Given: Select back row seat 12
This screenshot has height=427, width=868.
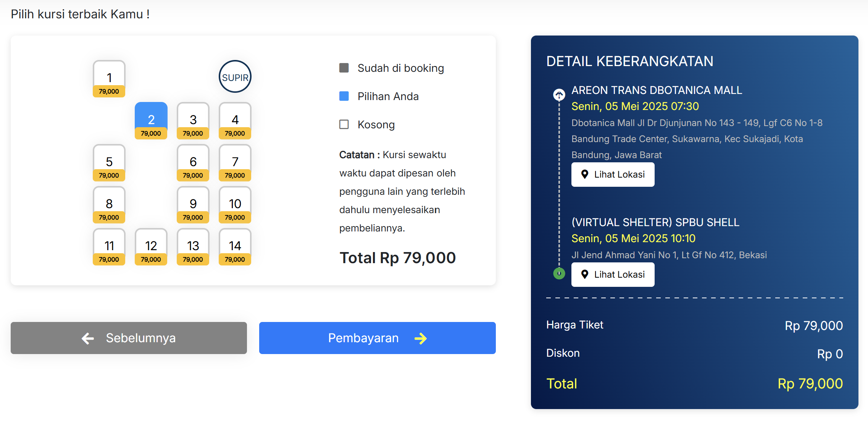Looking at the screenshot, I should [151, 247].
